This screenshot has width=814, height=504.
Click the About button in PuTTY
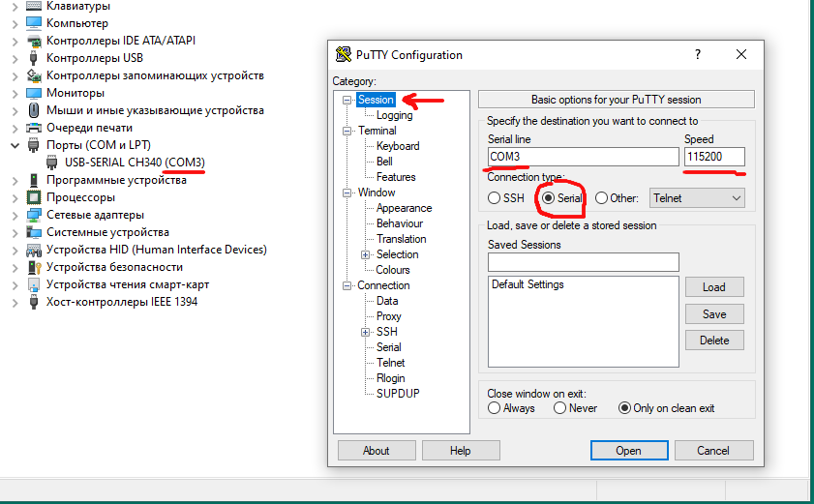[377, 451]
